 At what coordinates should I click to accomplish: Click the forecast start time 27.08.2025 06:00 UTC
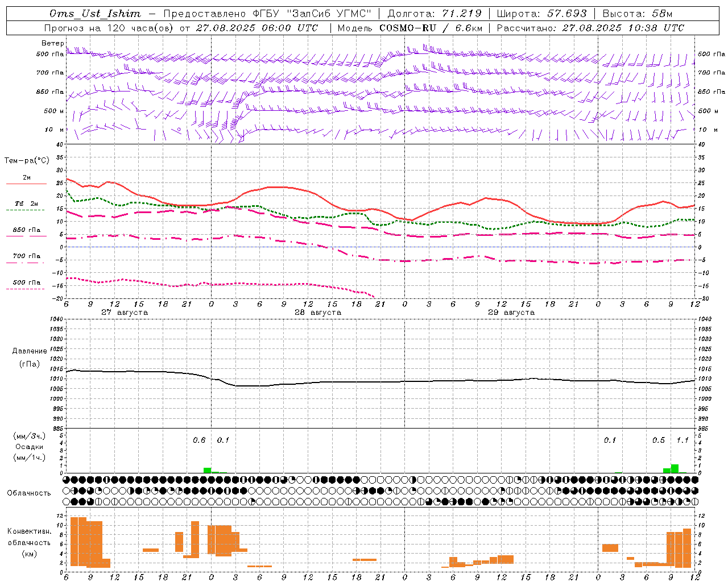pyautogui.click(x=257, y=28)
